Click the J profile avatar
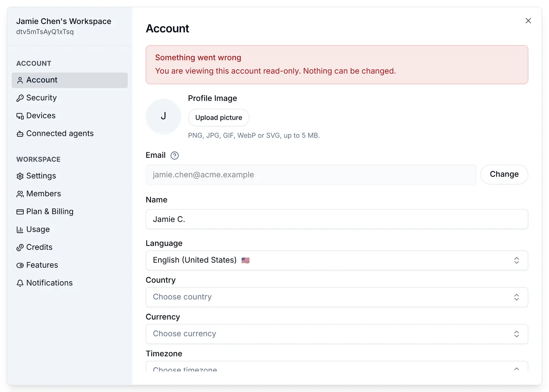Viewport: 549px width, 392px height. [163, 117]
